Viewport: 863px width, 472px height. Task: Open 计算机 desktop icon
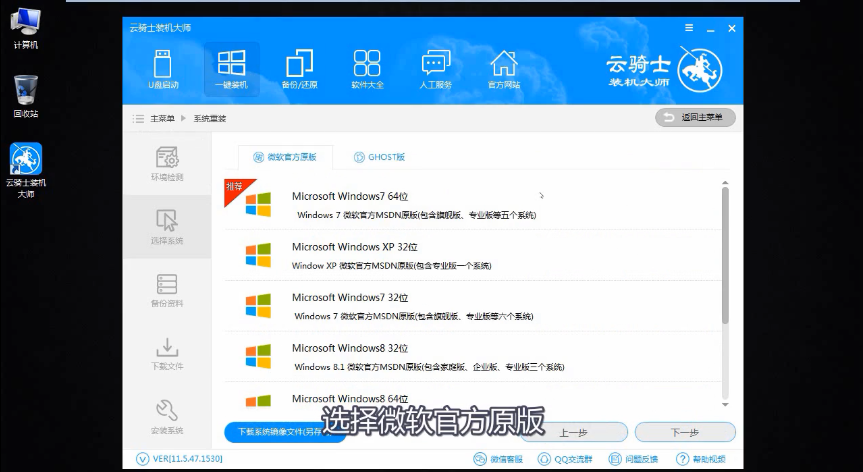click(x=25, y=29)
